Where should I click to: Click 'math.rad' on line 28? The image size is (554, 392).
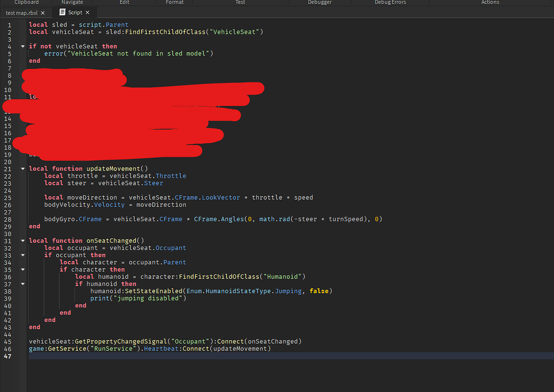(275, 219)
